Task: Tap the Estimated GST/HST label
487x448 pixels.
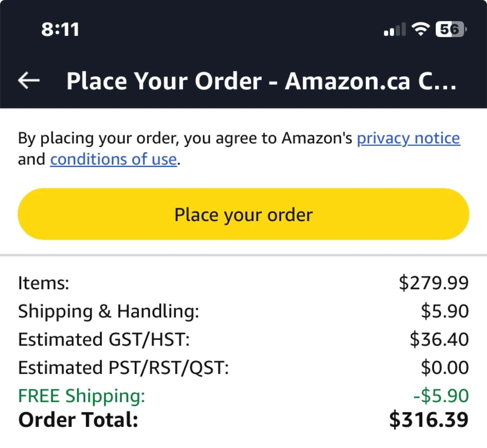Action: click(104, 339)
